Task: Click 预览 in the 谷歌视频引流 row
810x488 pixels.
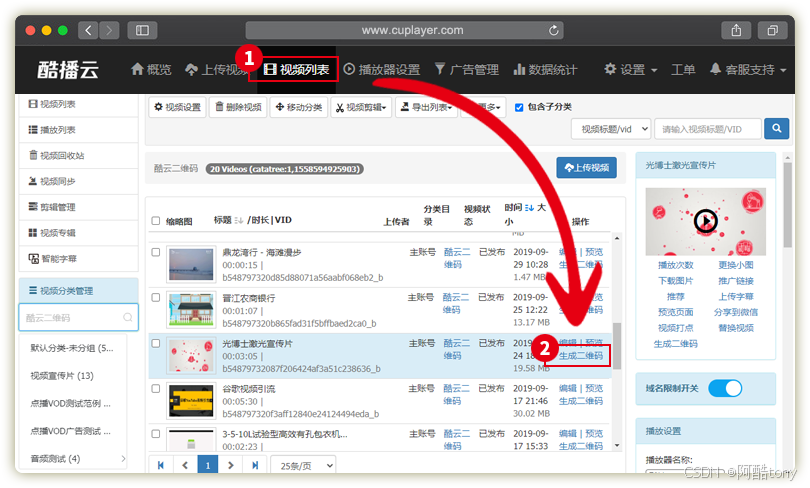Action: tap(594, 388)
